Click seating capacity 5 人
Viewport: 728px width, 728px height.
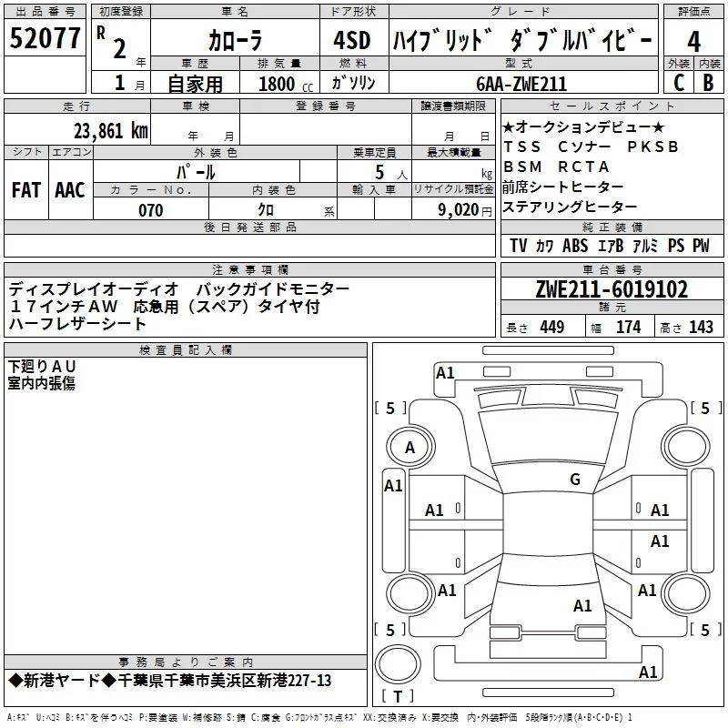click(x=391, y=172)
